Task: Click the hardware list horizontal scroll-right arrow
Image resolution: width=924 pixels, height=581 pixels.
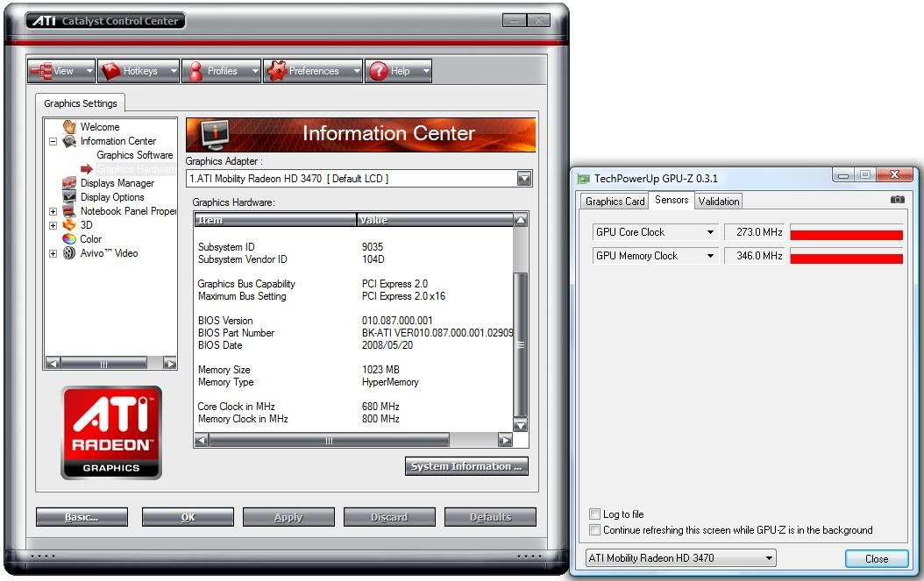Action: coord(505,440)
